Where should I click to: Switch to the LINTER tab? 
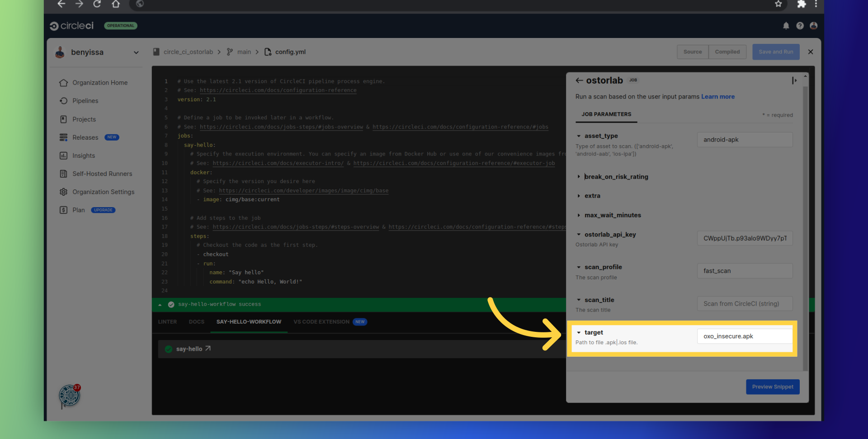point(167,322)
